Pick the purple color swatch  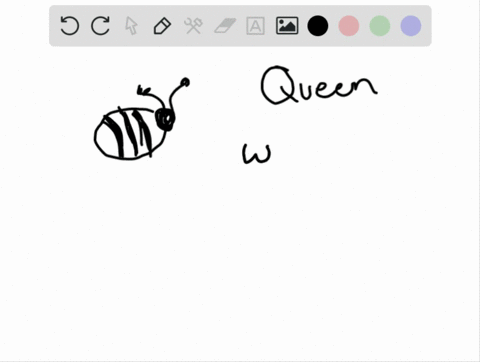click(x=411, y=26)
